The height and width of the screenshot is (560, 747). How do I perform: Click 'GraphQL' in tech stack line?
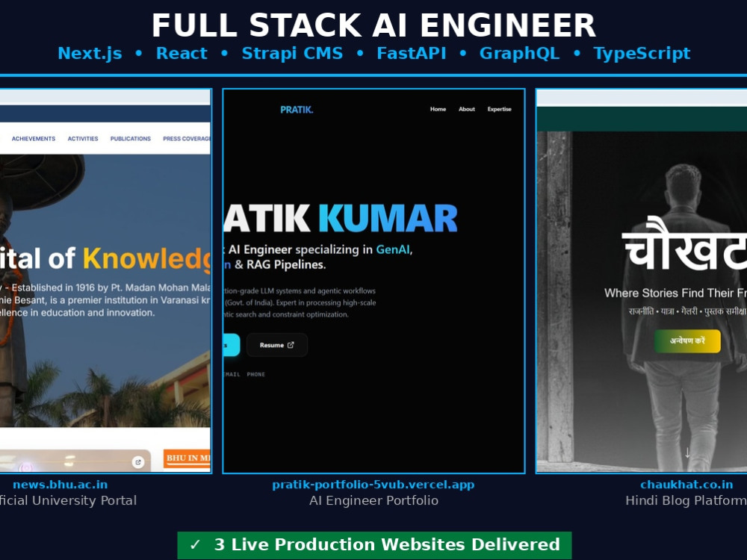pos(519,53)
